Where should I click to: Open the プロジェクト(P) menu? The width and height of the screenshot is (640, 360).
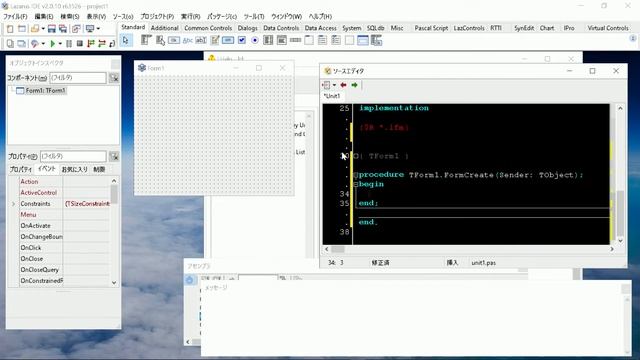tap(157, 16)
